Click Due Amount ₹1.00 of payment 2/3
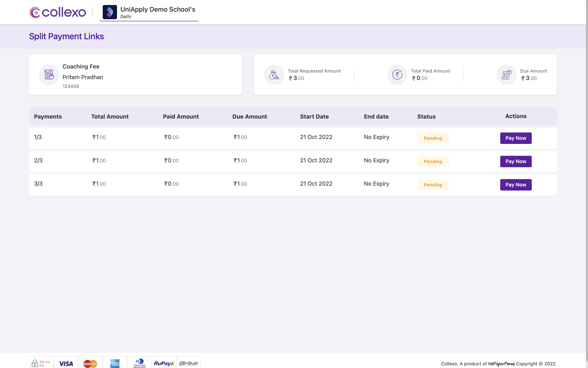This screenshot has height=368, width=588. [240, 160]
